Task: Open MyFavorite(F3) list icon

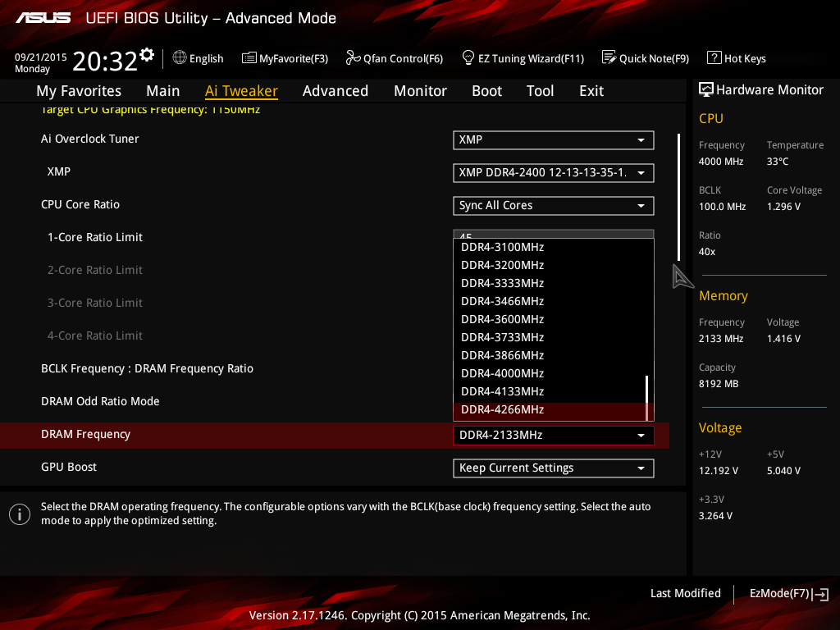Action: (249, 58)
